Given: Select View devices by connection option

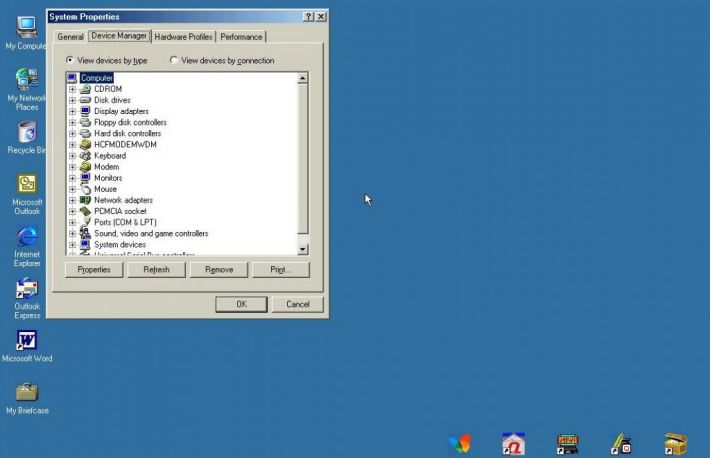Looking at the screenshot, I should coord(174,60).
